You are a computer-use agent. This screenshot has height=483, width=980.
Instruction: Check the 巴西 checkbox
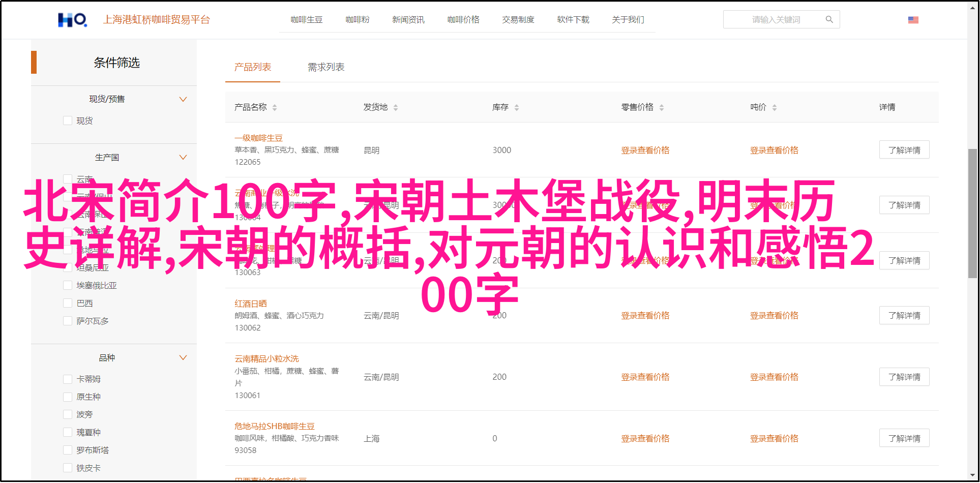pyautogui.click(x=68, y=303)
